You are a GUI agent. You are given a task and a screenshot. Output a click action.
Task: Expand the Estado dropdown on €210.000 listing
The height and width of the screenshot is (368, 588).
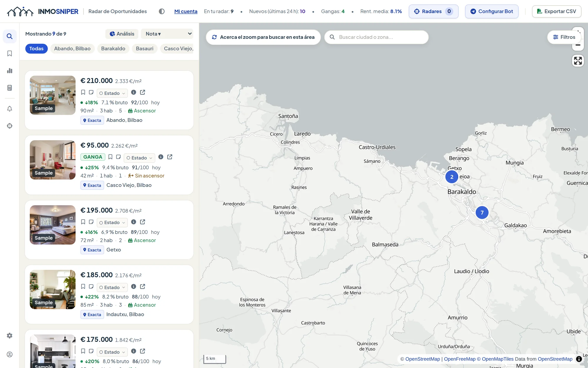point(112,93)
